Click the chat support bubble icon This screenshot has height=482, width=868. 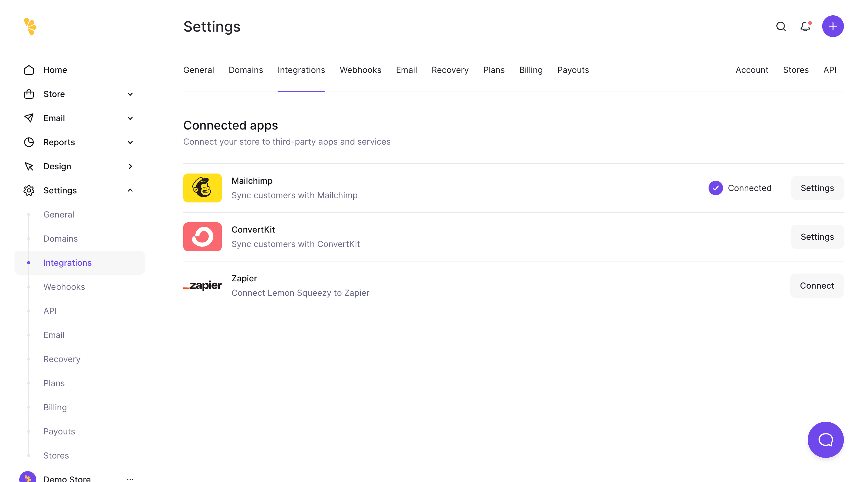tap(826, 440)
